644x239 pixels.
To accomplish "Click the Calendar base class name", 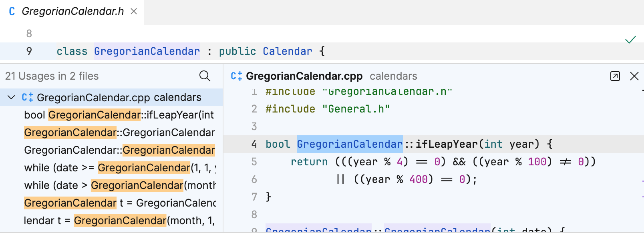I will click(287, 51).
